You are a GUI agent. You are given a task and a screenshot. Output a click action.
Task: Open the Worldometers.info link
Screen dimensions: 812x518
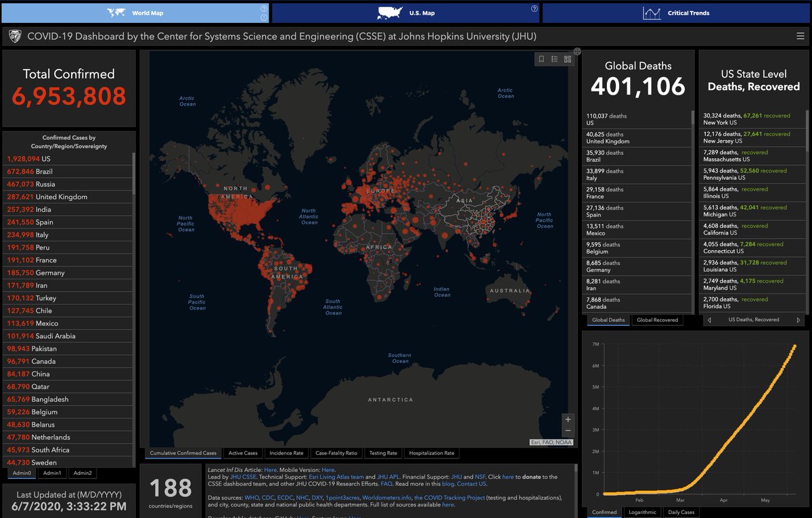(x=386, y=498)
